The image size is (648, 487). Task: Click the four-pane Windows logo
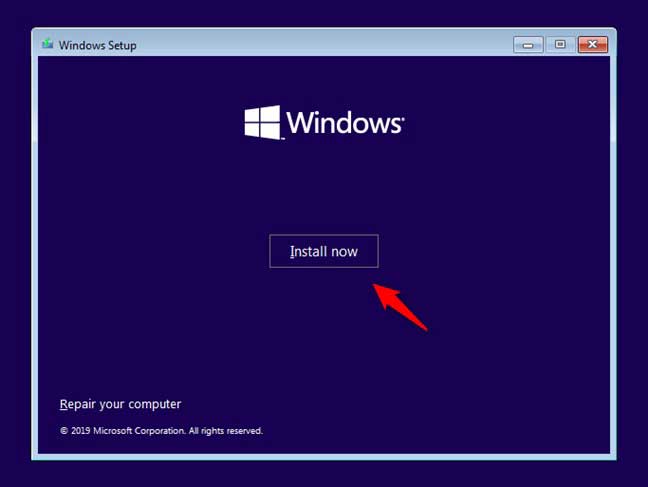[x=262, y=122]
